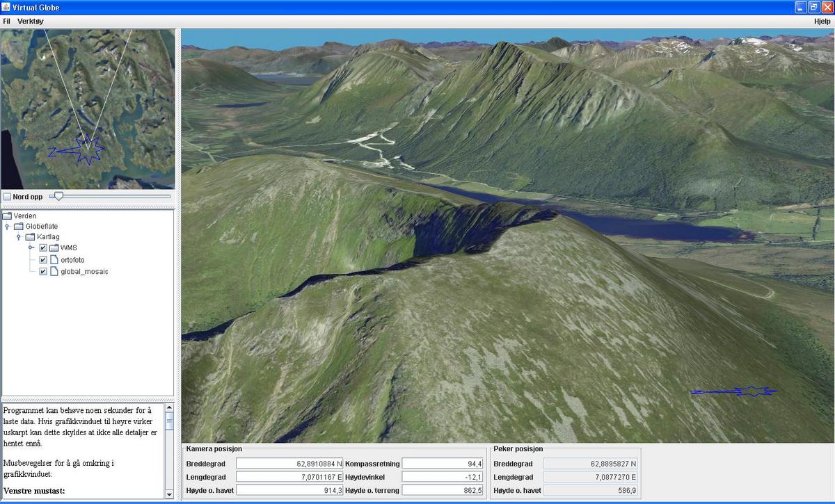835x504 pixels.
Task: Uncheck the global_mosaic layer checkbox
Action: tap(43, 271)
